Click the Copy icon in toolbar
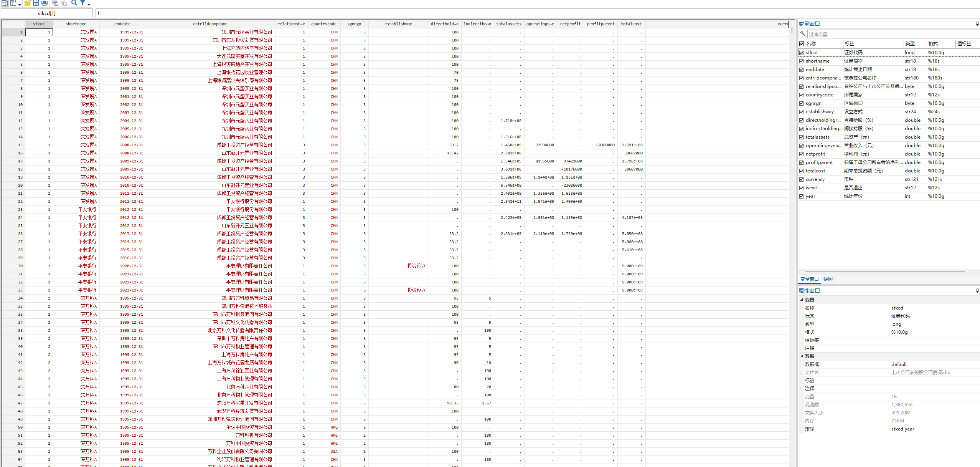This screenshot has height=467, width=980. [x=55, y=3]
